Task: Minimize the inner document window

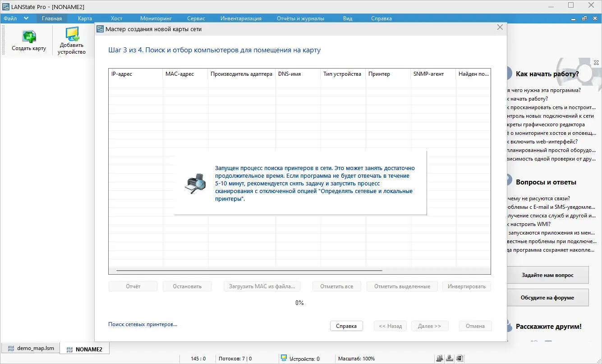Action: click(573, 18)
